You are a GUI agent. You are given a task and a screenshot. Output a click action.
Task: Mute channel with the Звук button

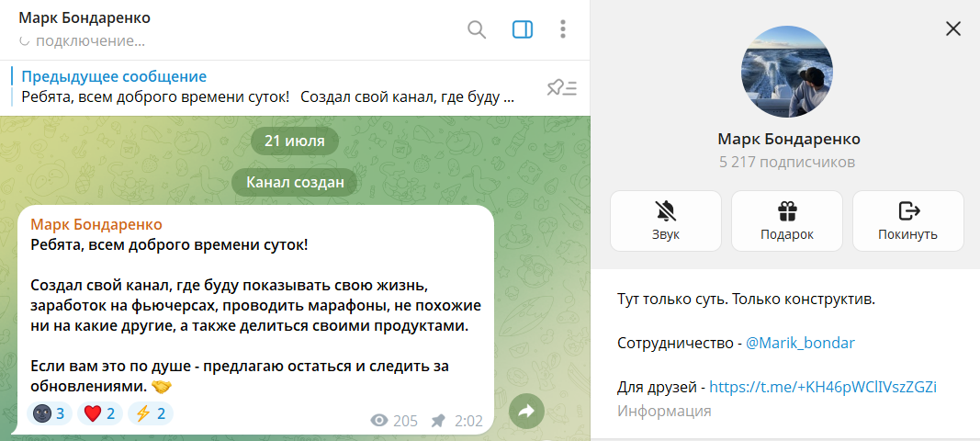666,220
